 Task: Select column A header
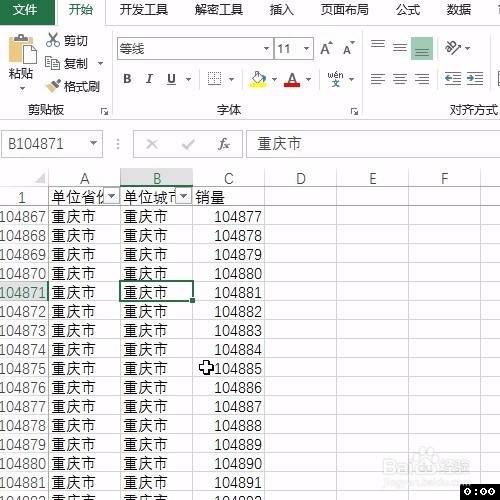[85, 178]
